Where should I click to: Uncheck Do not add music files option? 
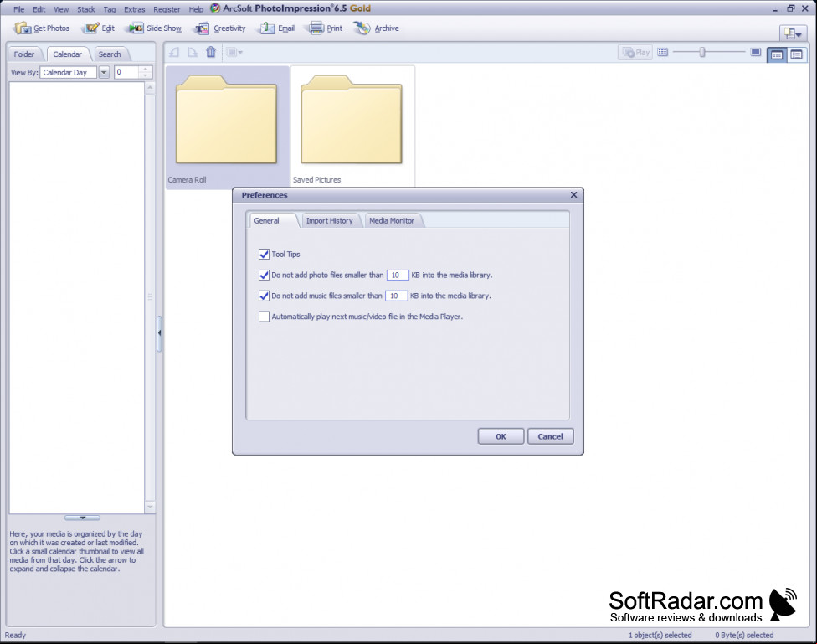265,296
